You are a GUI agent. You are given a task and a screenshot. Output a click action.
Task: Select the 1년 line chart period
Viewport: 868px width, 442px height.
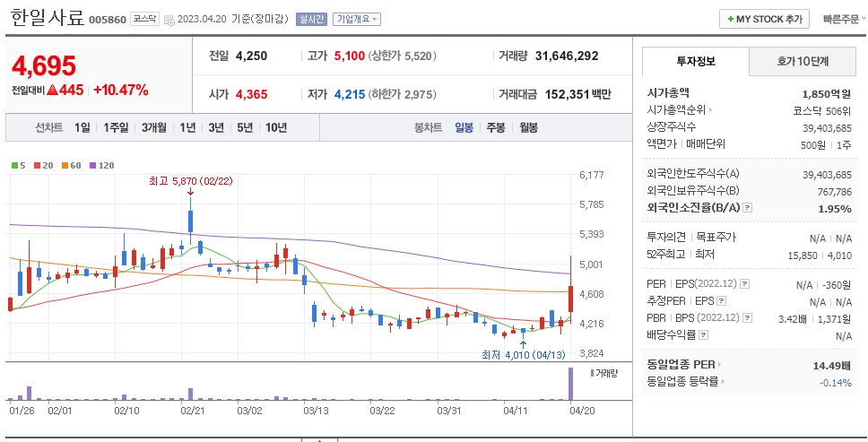[x=187, y=128]
